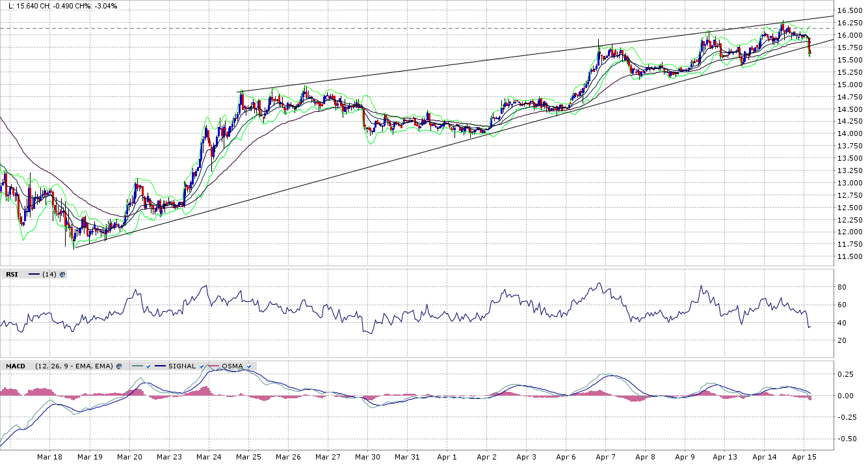Viewport: 868px width, 466px height.
Task: Click the pink OSMA color sample
Action: coord(213,366)
